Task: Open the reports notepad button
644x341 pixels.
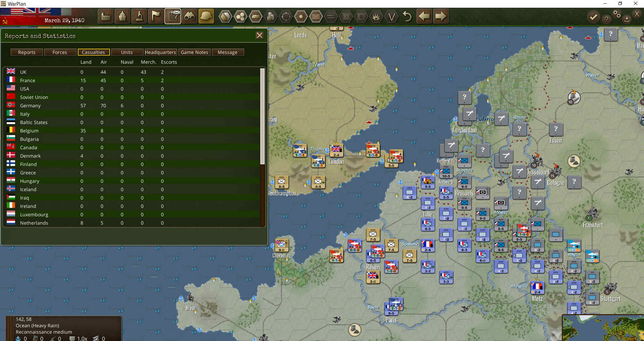Action: (173, 16)
